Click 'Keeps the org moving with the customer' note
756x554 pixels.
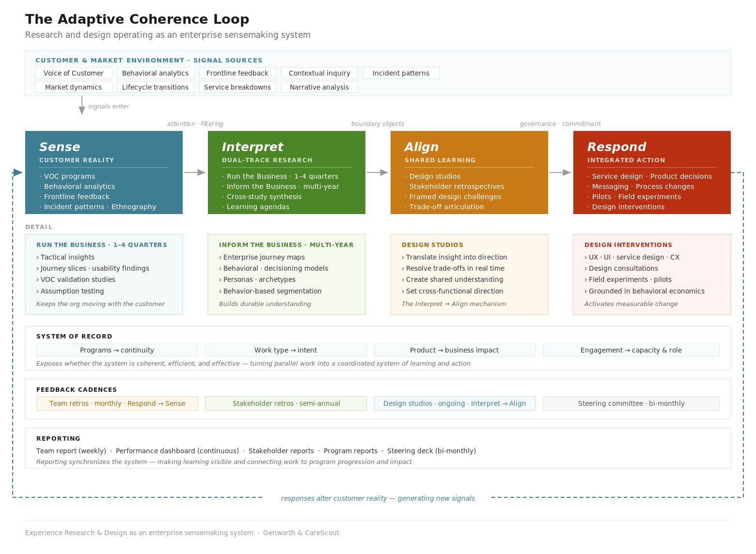100,304
